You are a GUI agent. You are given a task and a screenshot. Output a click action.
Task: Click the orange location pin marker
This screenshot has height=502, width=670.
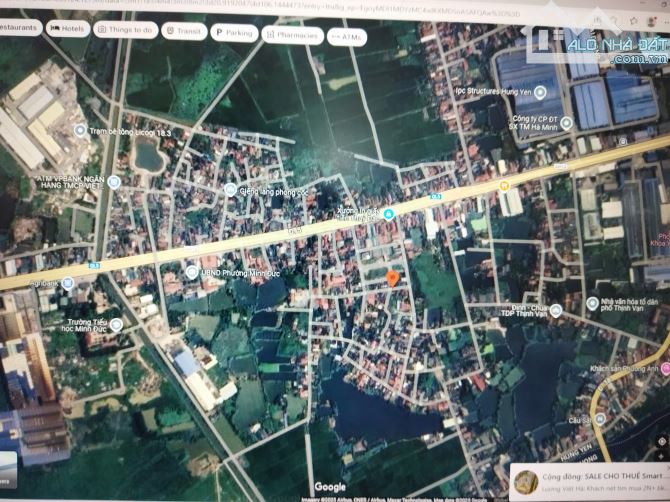[393, 279]
